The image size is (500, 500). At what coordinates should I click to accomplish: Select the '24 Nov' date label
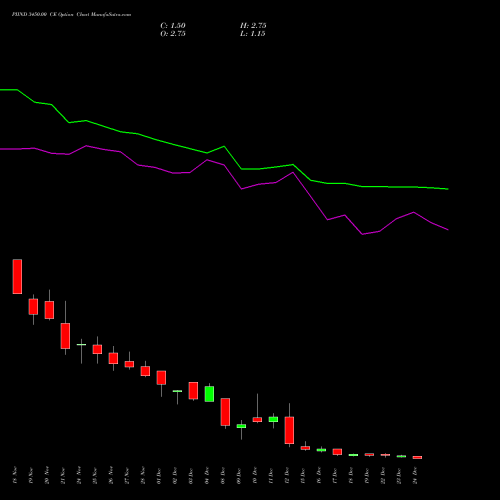pos(79,475)
